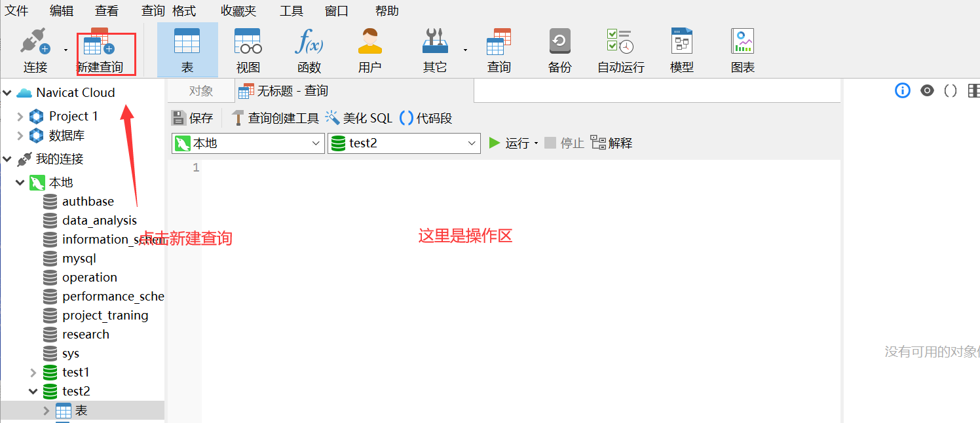Open the 本地 connection dropdown

(x=316, y=143)
